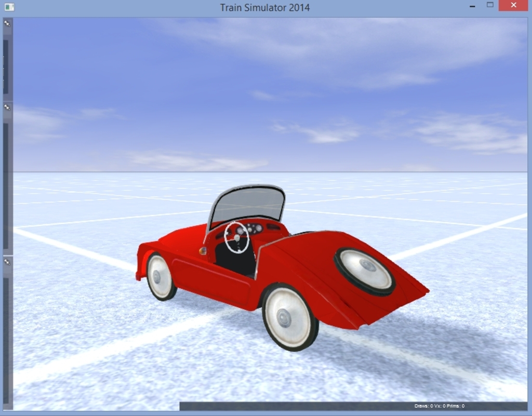Click the 'Draws: 0 Vx: 0 Prims: 0' status text
This screenshot has height=416, width=532.
tap(440, 406)
